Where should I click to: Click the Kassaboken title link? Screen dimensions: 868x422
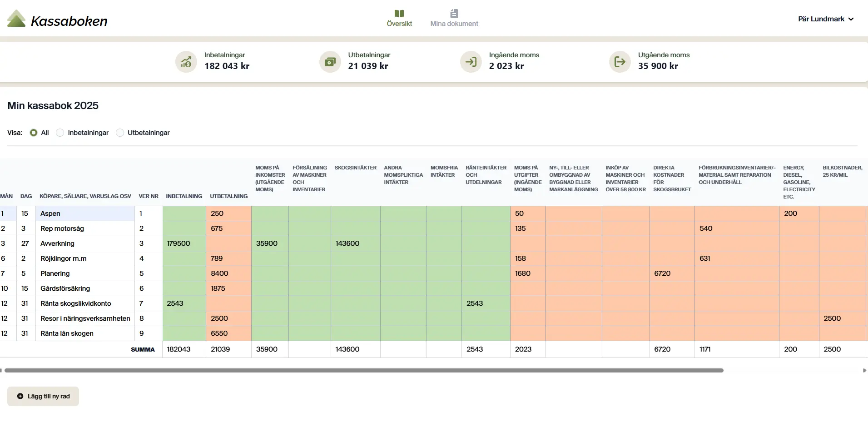coord(69,21)
